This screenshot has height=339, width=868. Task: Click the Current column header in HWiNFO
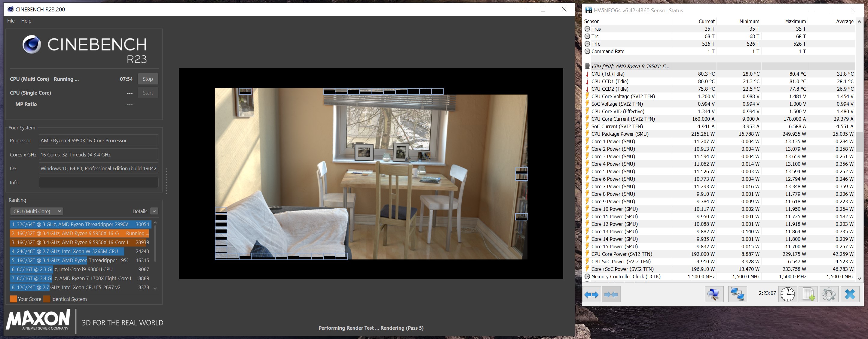point(694,21)
